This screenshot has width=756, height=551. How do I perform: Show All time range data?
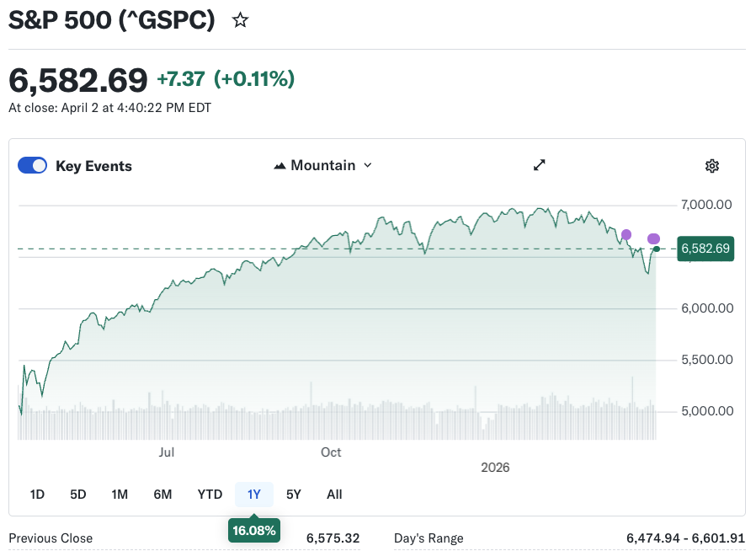(334, 495)
